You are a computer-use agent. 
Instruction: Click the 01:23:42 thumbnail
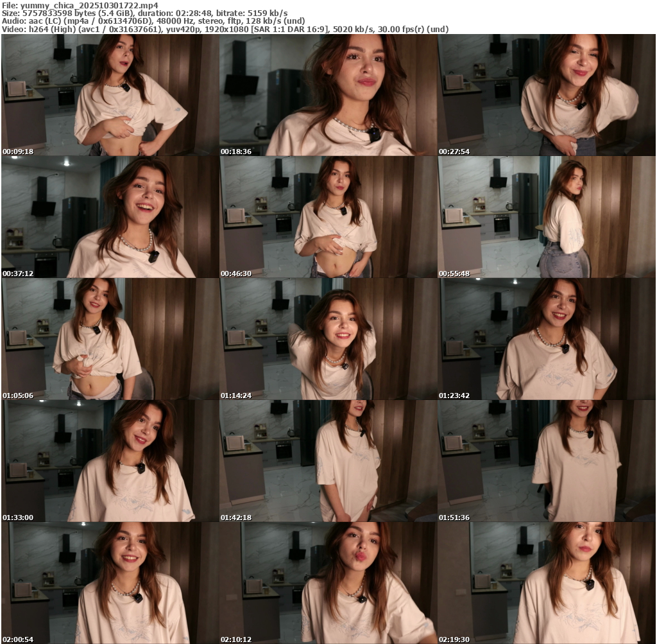click(546, 339)
